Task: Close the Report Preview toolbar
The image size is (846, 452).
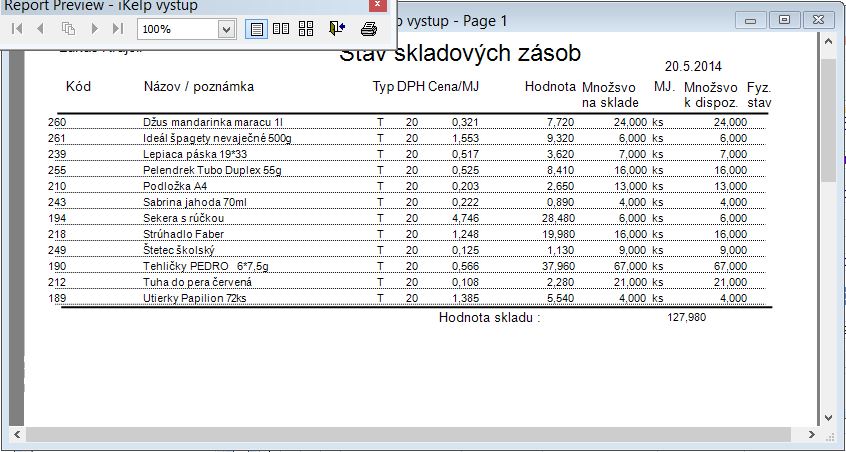Action: point(375,6)
